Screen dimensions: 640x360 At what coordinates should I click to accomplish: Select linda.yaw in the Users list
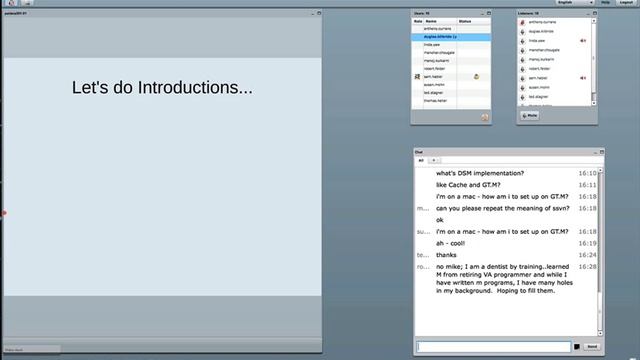point(451,45)
